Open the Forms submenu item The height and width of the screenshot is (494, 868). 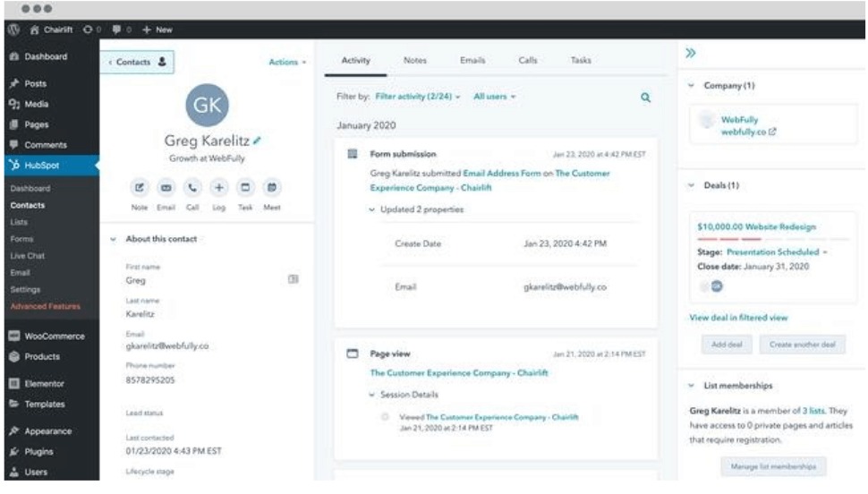click(21, 239)
